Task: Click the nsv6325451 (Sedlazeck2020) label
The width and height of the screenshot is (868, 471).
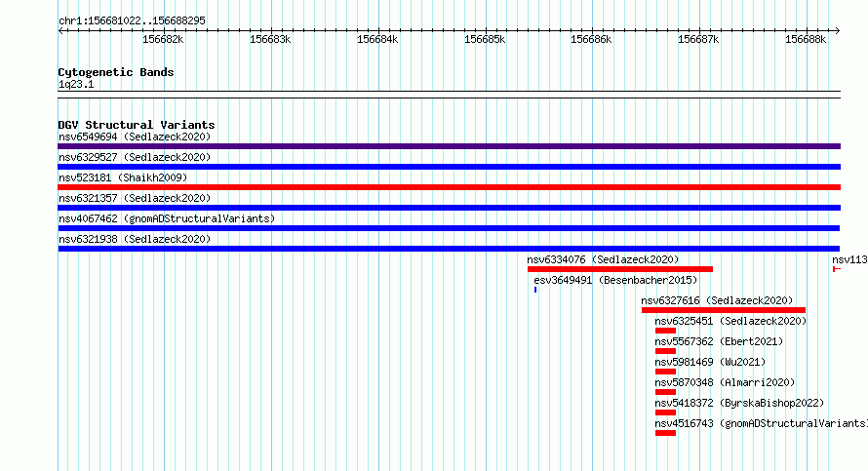Action: click(730, 321)
